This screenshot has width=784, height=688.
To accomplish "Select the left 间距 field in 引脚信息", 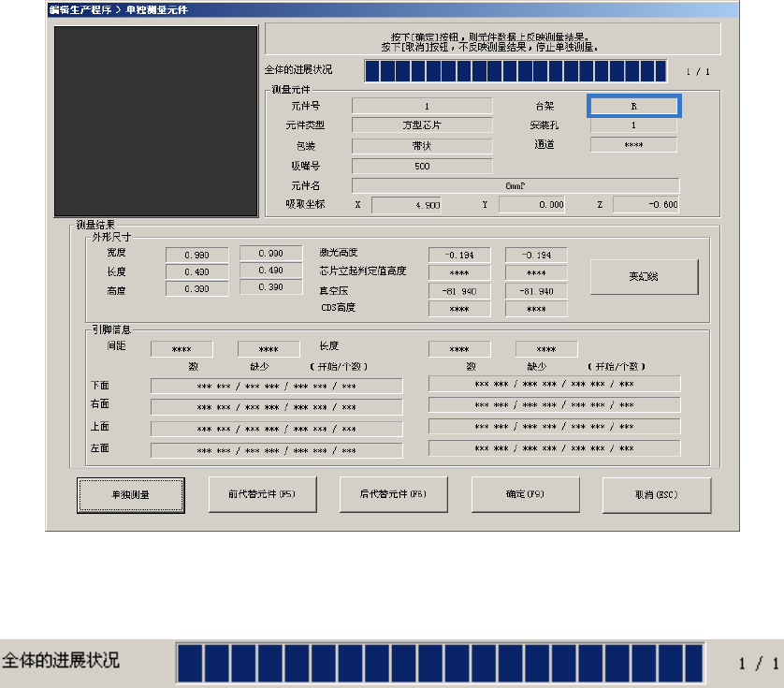I will point(181,349).
